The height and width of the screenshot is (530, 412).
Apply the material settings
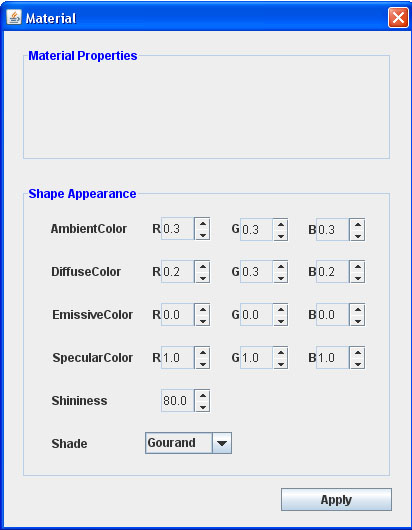336,499
